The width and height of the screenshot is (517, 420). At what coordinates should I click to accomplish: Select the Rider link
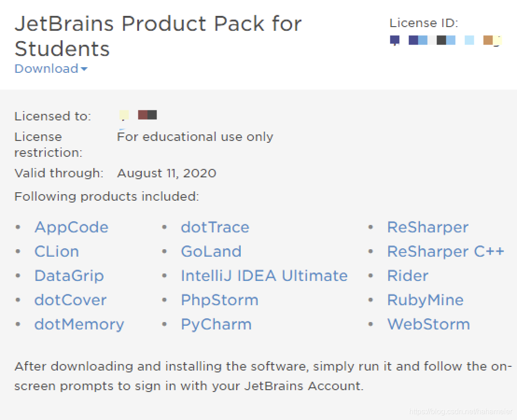[x=408, y=276]
